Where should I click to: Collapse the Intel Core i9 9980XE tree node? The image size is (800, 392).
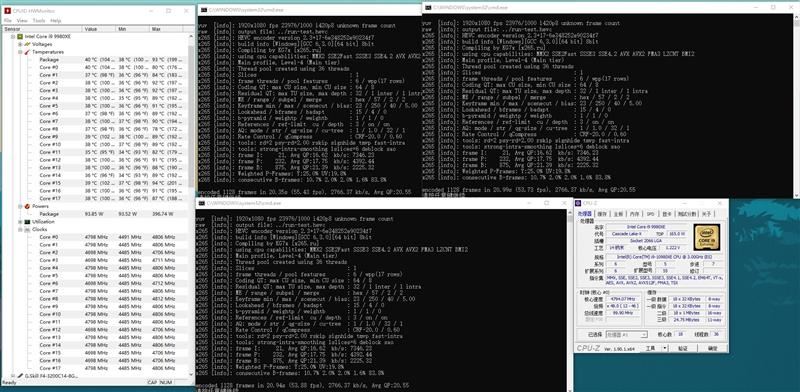click(13, 37)
